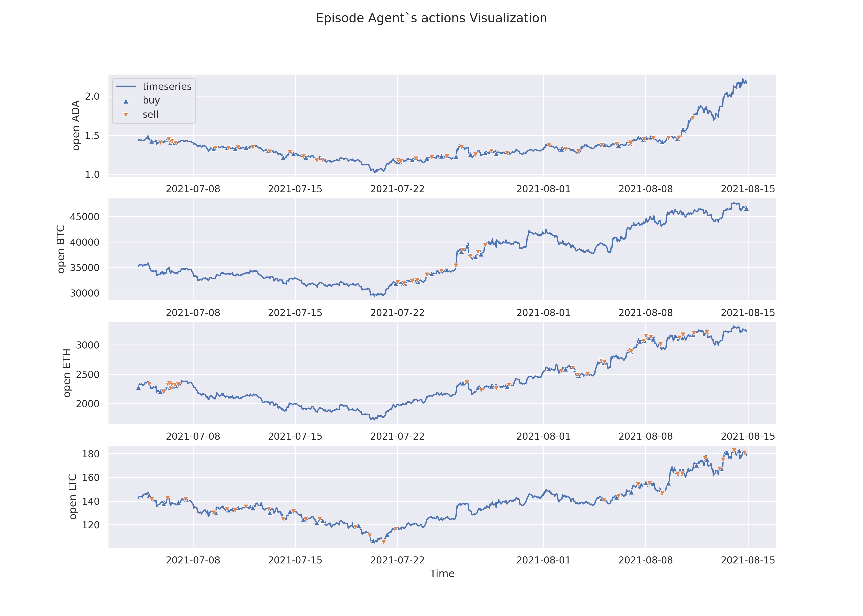
Task: Click the 2021-07-22 date under the ADA chart
Action: (397, 189)
